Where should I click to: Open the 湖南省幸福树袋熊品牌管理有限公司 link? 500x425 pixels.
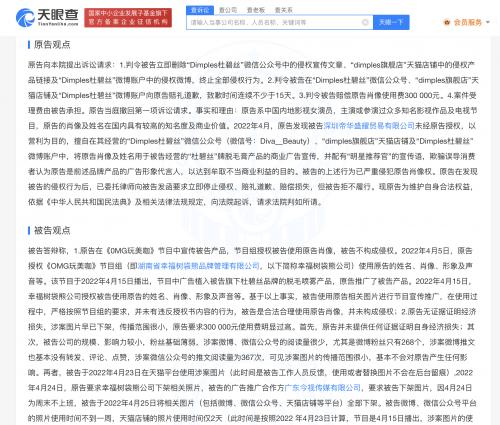pos(199,266)
